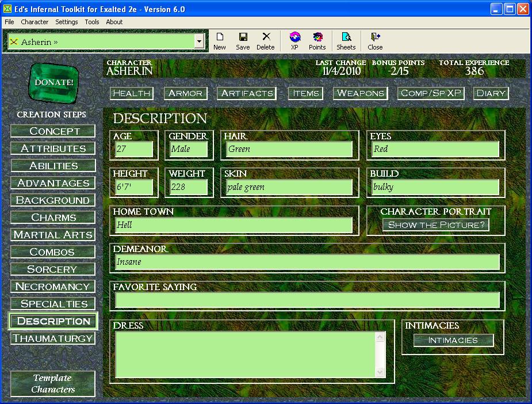This screenshot has width=532, height=404.
Task: Open the Specialties step
Action: pos(53,304)
